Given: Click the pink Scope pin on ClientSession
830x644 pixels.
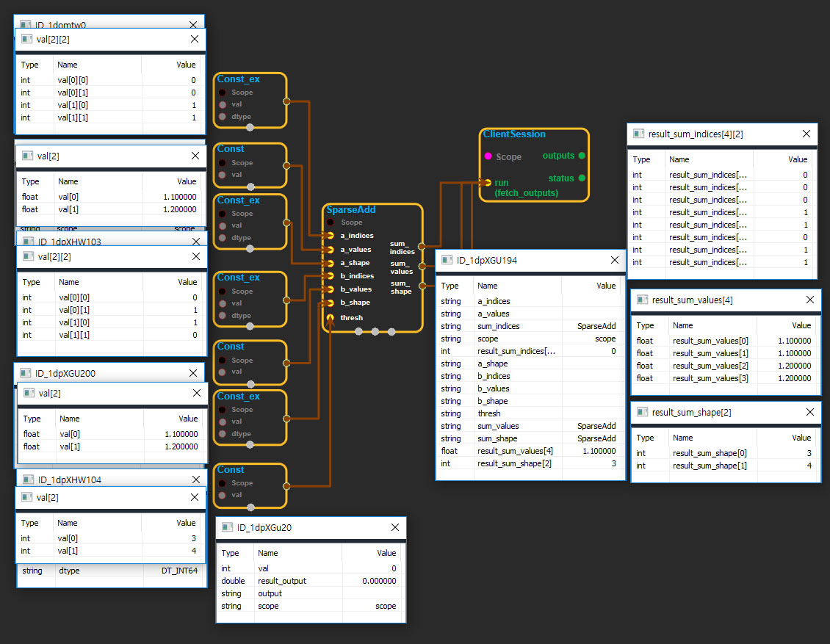Looking at the screenshot, I should [488, 156].
